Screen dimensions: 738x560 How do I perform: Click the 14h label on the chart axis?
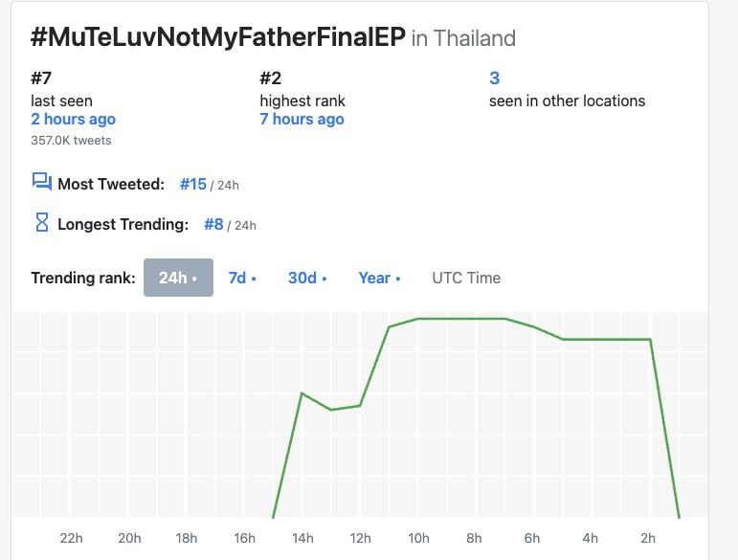[x=302, y=538]
